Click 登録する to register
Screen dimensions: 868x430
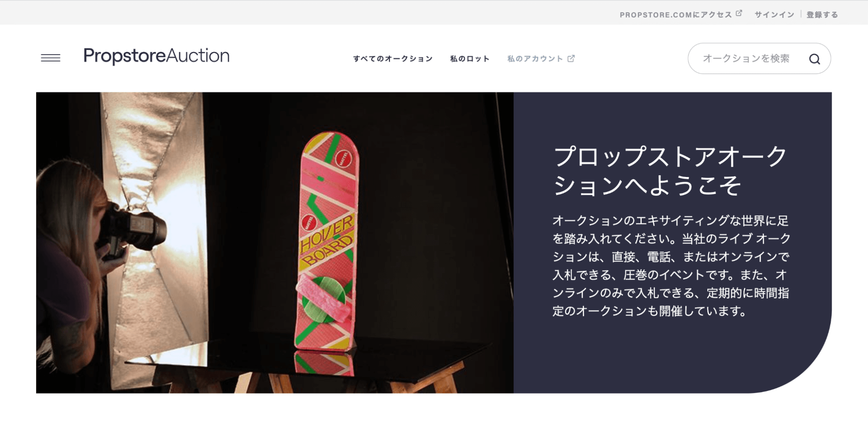822,15
